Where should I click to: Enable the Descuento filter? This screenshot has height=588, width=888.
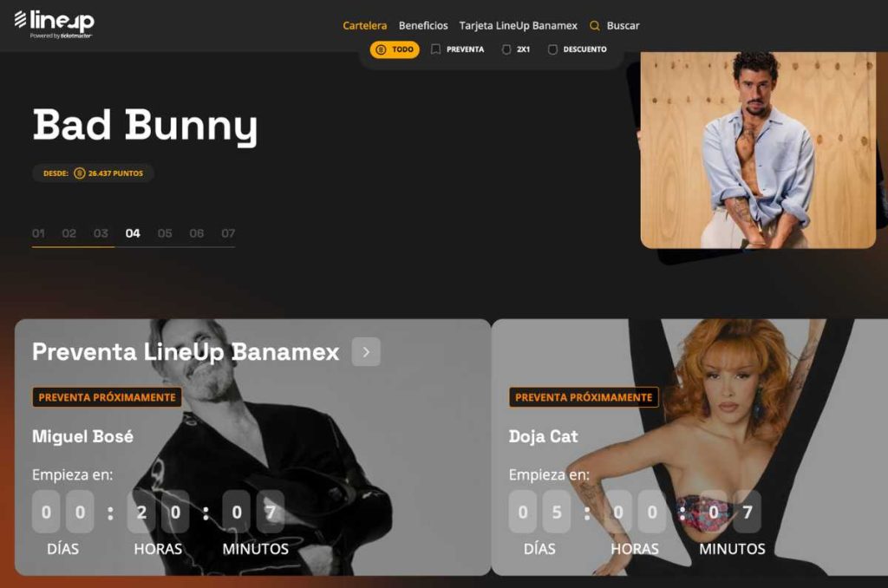[x=577, y=50]
